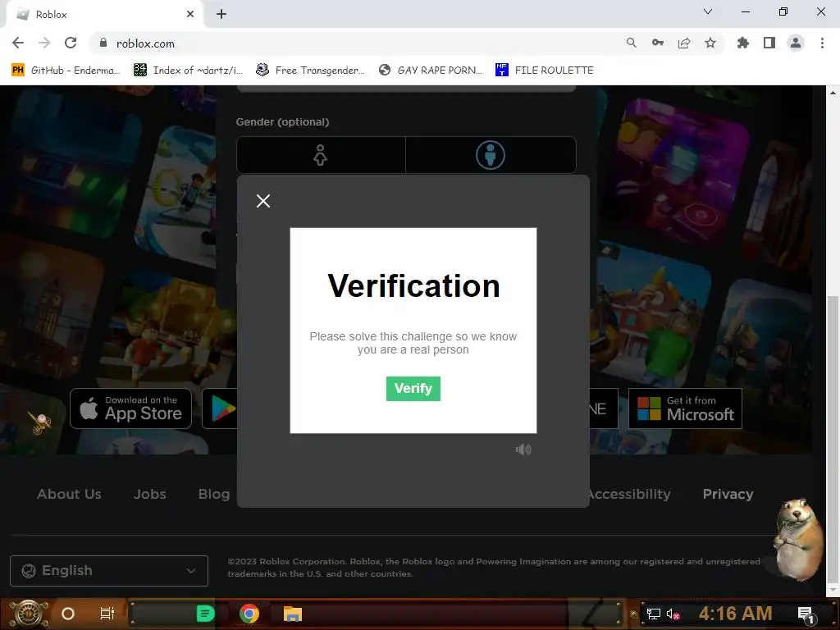Image resolution: width=840 pixels, height=630 pixels.
Task: Open the About Us footer link
Action: (69, 495)
